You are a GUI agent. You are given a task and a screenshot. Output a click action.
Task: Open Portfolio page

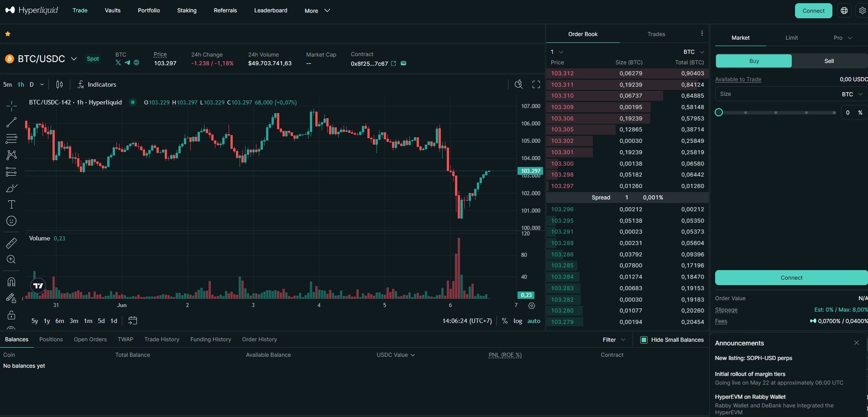[149, 10]
